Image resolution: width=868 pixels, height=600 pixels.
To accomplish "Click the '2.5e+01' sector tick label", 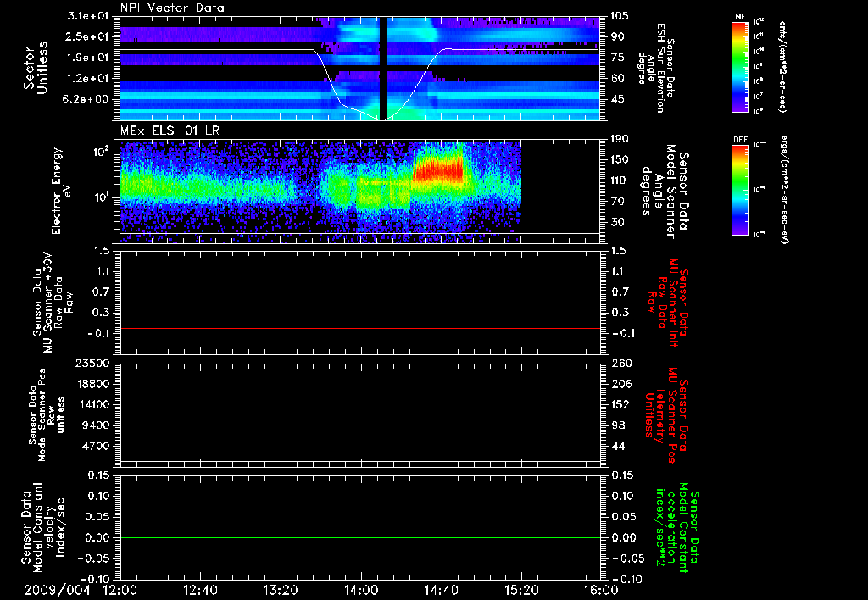I will [x=88, y=36].
